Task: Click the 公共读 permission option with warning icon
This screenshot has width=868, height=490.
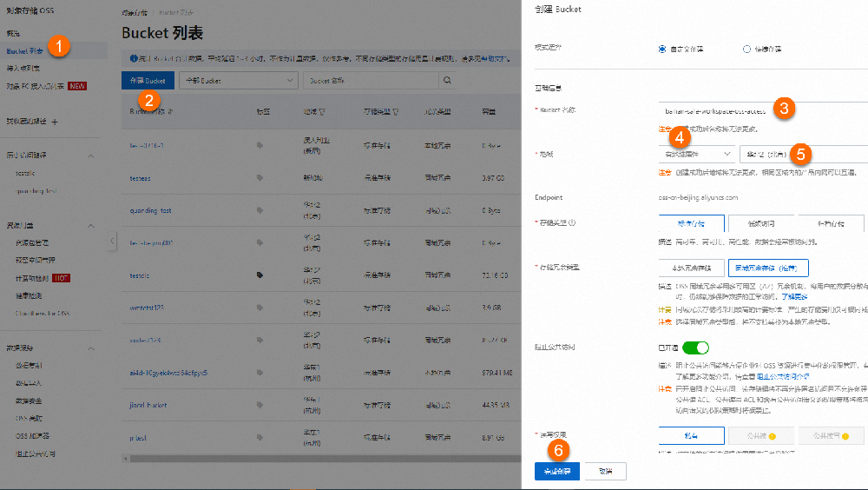Action: coord(761,435)
